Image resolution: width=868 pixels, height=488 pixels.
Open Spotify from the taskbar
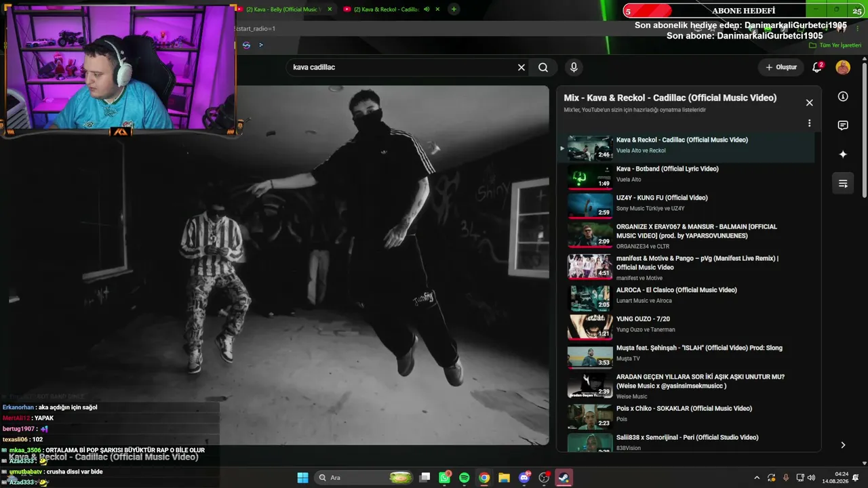465,478
